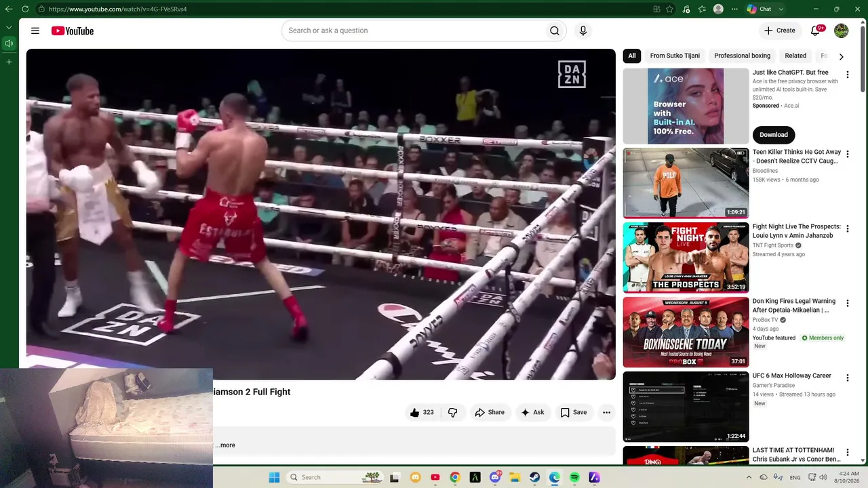Click the Ask button
Viewport: 868px width, 488px height.
(532, 412)
